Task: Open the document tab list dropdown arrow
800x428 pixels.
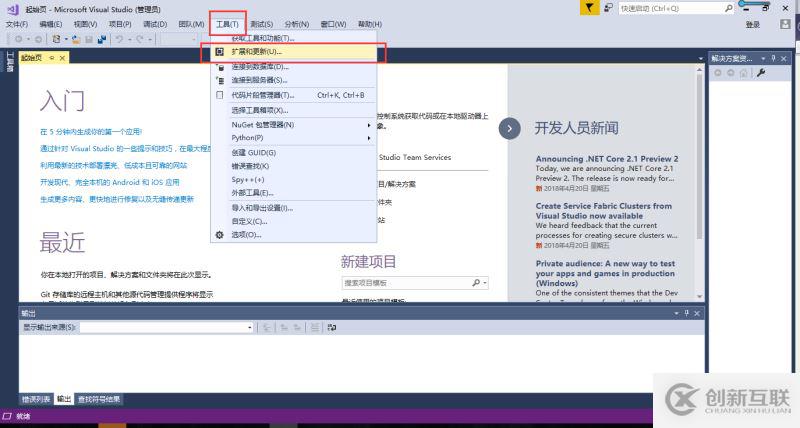Action: click(701, 58)
